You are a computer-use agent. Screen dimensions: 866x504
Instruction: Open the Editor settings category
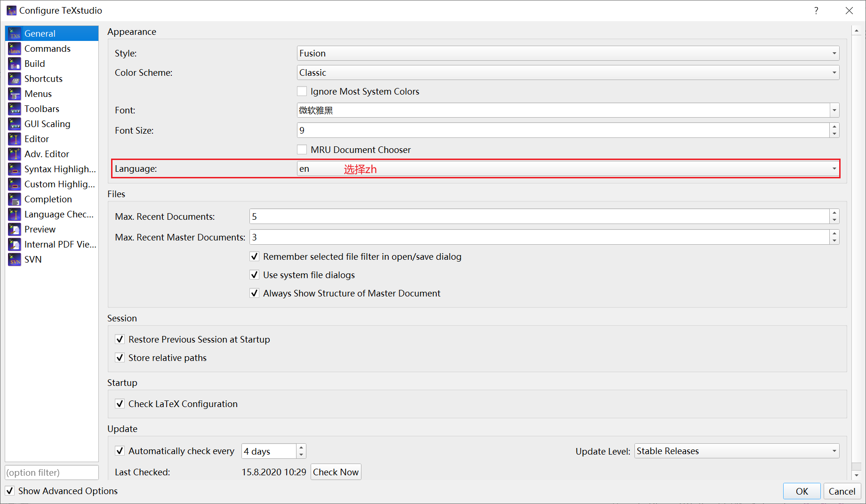[52, 139]
